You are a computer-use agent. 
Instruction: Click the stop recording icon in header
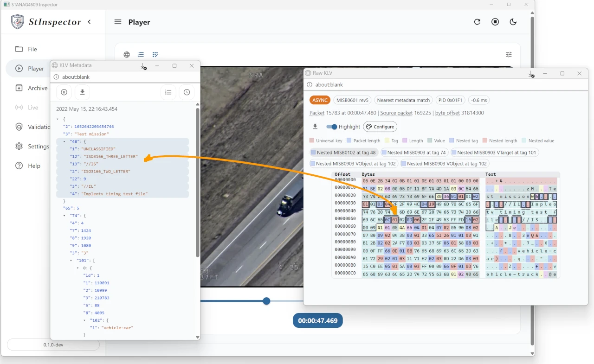495,22
